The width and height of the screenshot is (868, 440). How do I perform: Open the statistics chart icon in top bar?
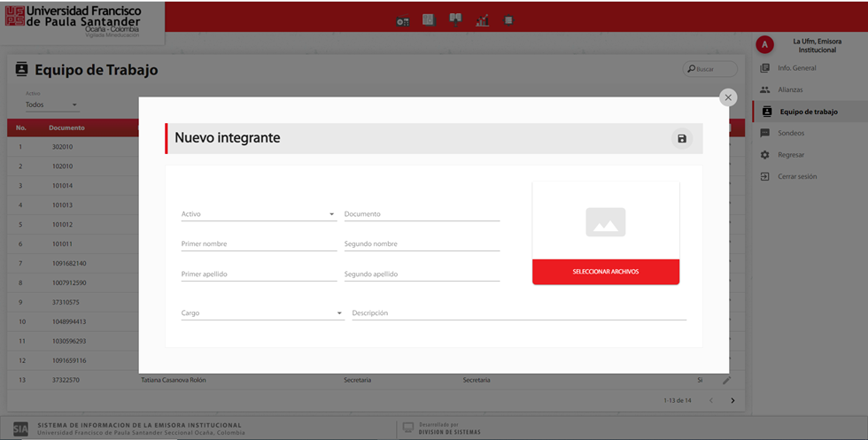click(482, 20)
